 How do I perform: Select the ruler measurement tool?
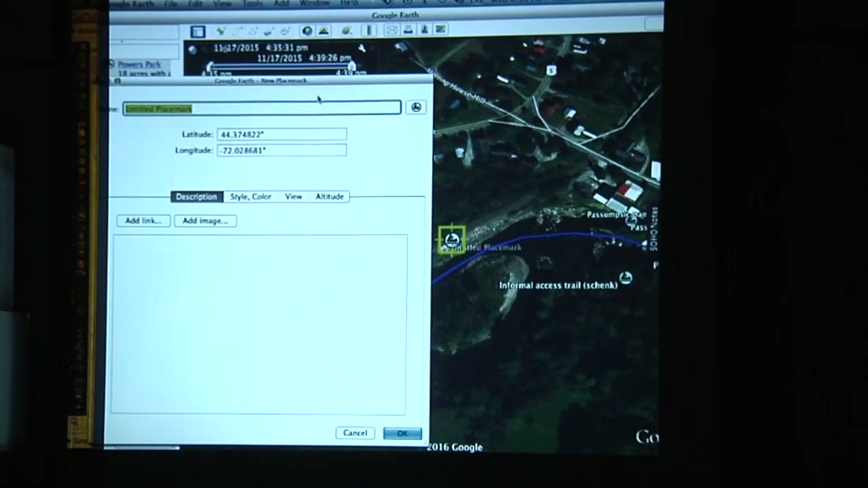tap(369, 31)
